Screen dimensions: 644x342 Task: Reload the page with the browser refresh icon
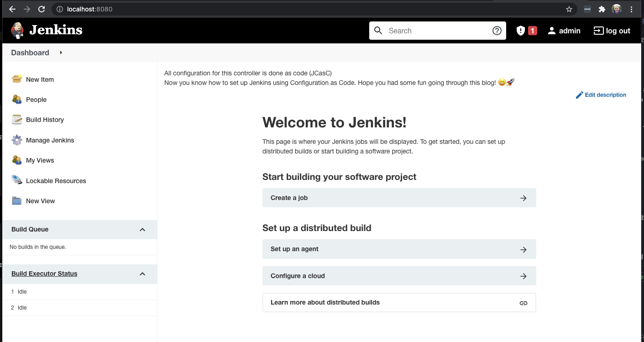click(x=42, y=9)
